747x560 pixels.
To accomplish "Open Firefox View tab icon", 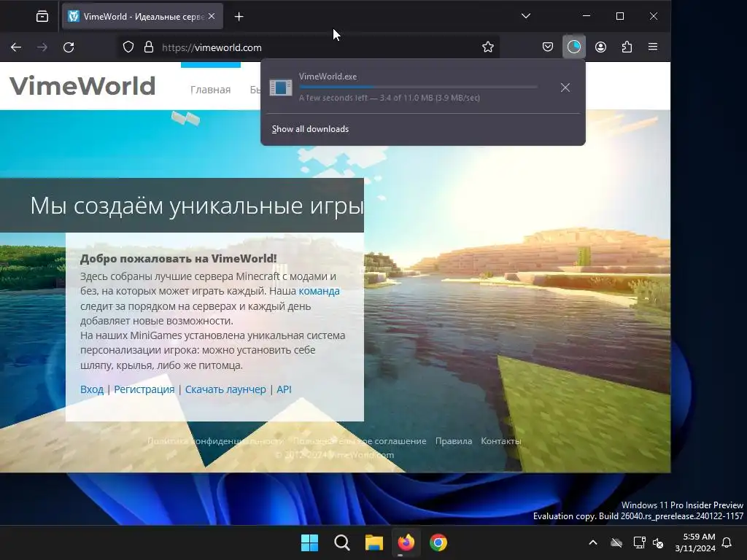I will (x=42, y=17).
